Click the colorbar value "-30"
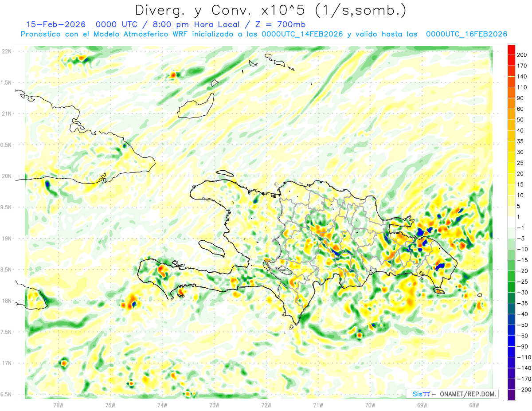Viewport: 532px width, 411px height. point(522,292)
